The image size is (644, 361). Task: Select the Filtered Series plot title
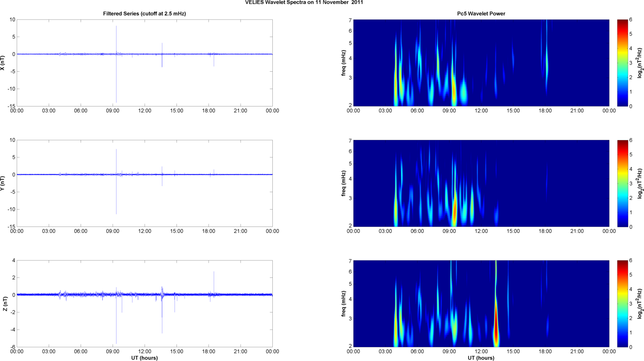click(x=144, y=14)
